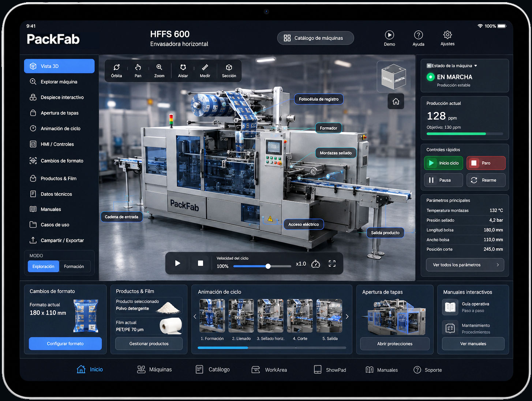Viewport: 532px width, 401px height.
Task: Switch mode to Exploración
Action: [x=43, y=266]
